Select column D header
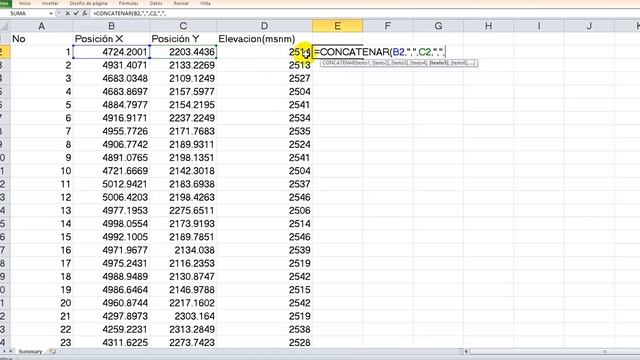This screenshot has height=360, width=640. (x=264, y=27)
